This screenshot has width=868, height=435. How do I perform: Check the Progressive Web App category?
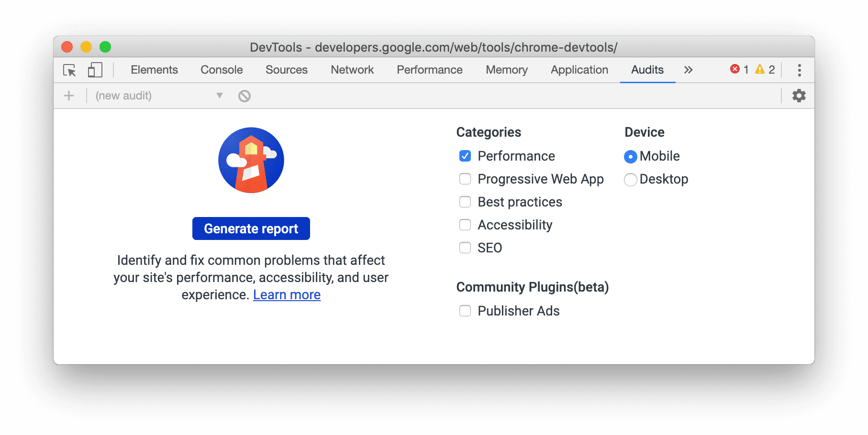465,179
